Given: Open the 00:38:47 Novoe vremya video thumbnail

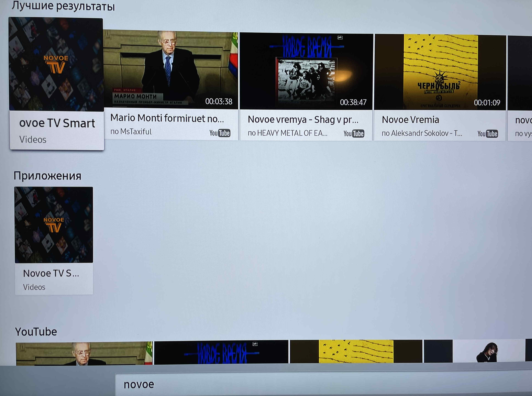Looking at the screenshot, I should 306,71.
